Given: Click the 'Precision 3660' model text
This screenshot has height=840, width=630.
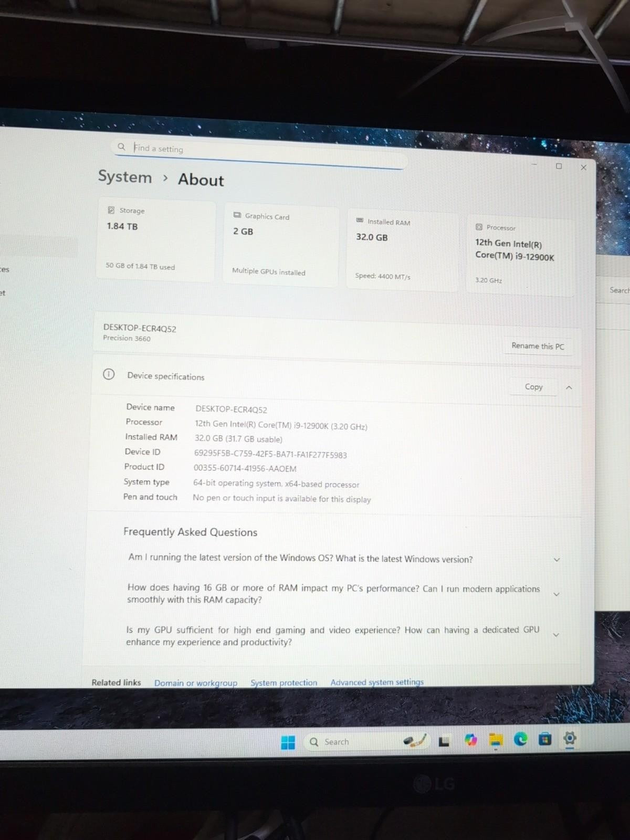Looking at the screenshot, I should pyautogui.click(x=127, y=338).
